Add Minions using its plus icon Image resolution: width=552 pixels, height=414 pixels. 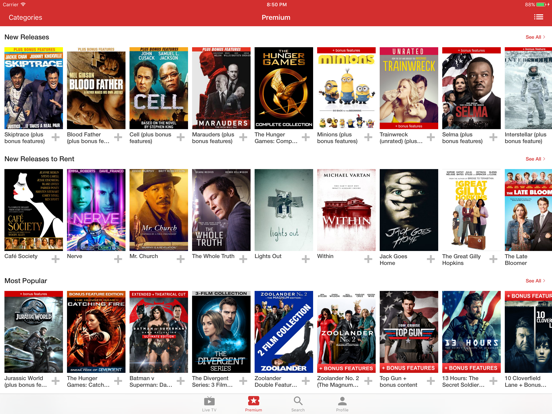pos(368,137)
